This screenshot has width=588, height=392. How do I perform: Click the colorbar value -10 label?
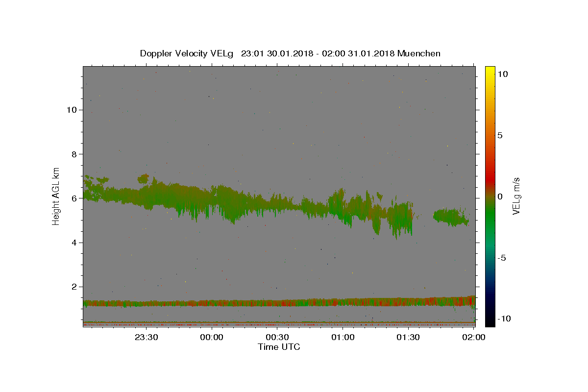coord(504,319)
